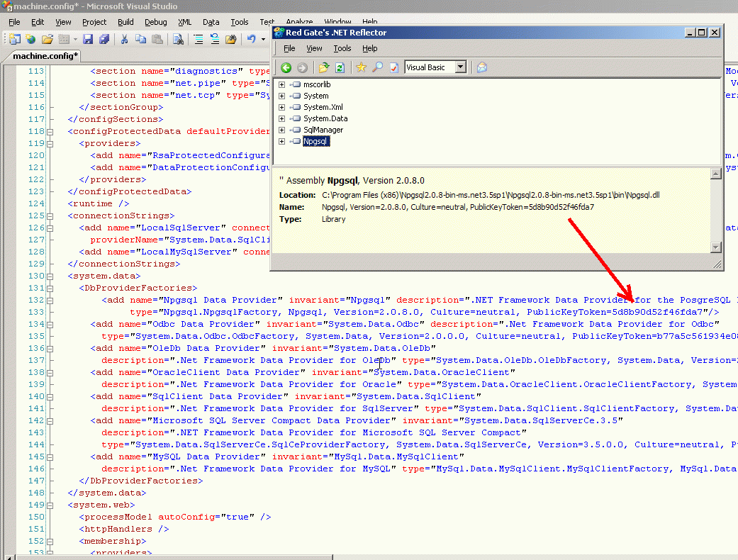This screenshot has width=738, height=560.
Task: Click the Uncomment lines icon
Action: click(x=215, y=39)
